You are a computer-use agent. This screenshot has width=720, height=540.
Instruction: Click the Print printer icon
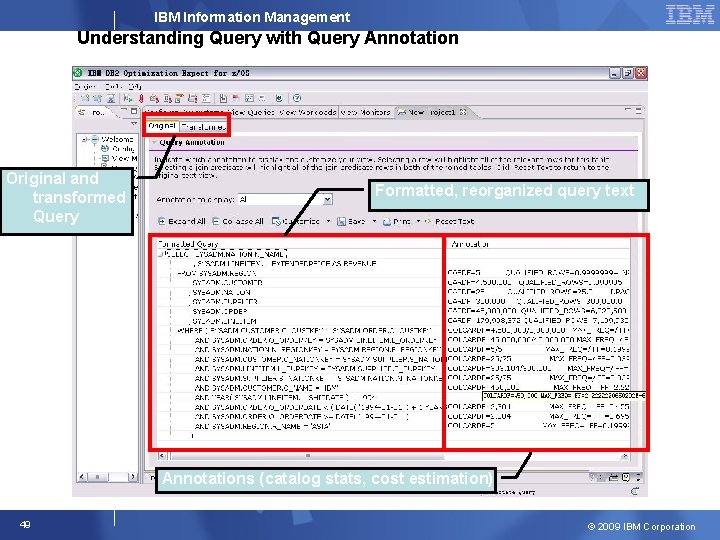(x=387, y=221)
